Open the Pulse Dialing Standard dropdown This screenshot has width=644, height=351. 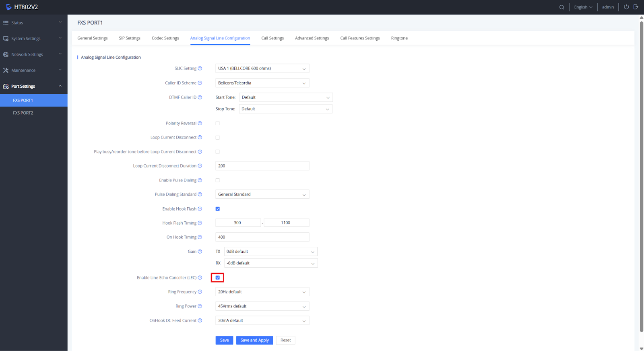coord(262,194)
